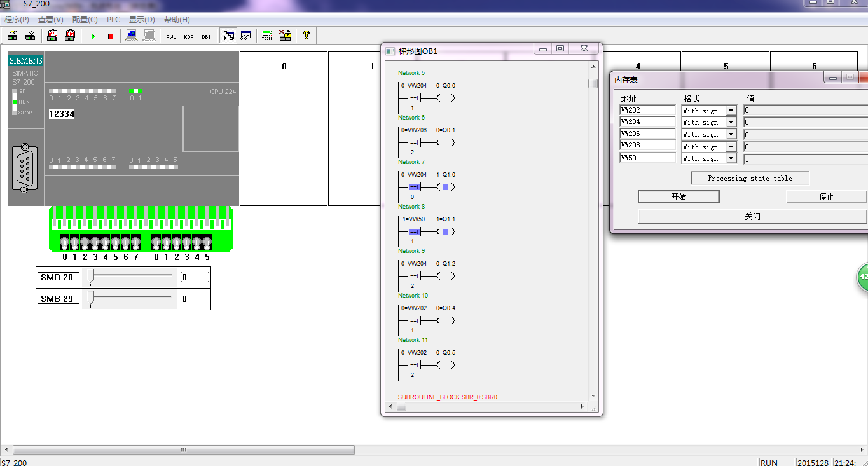Screen dimensions: 868x466
Task: Click the padlock icon with red X
Action: [x=285, y=36]
